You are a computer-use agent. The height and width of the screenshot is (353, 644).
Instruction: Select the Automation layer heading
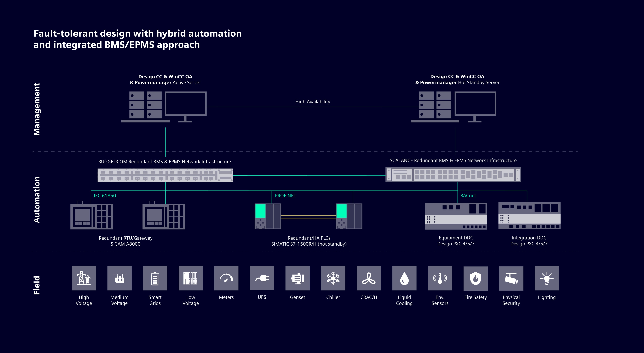37,200
